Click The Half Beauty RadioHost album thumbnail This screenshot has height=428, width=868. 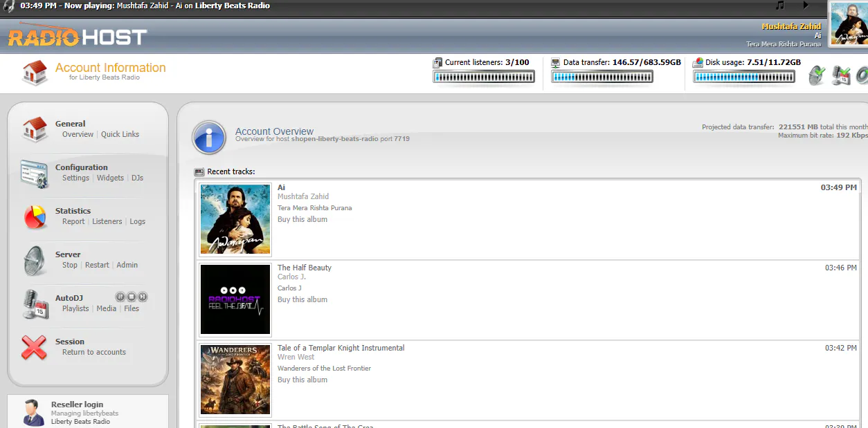coord(235,299)
